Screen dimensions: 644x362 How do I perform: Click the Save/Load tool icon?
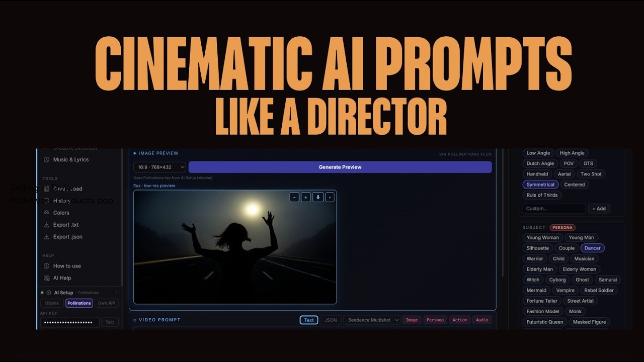[x=46, y=189]
